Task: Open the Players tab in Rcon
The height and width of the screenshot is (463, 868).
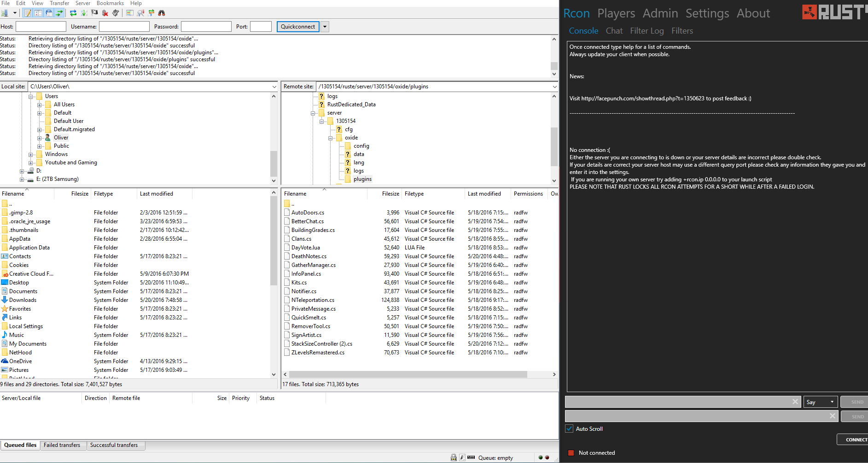Action: (x=616, y=13)
